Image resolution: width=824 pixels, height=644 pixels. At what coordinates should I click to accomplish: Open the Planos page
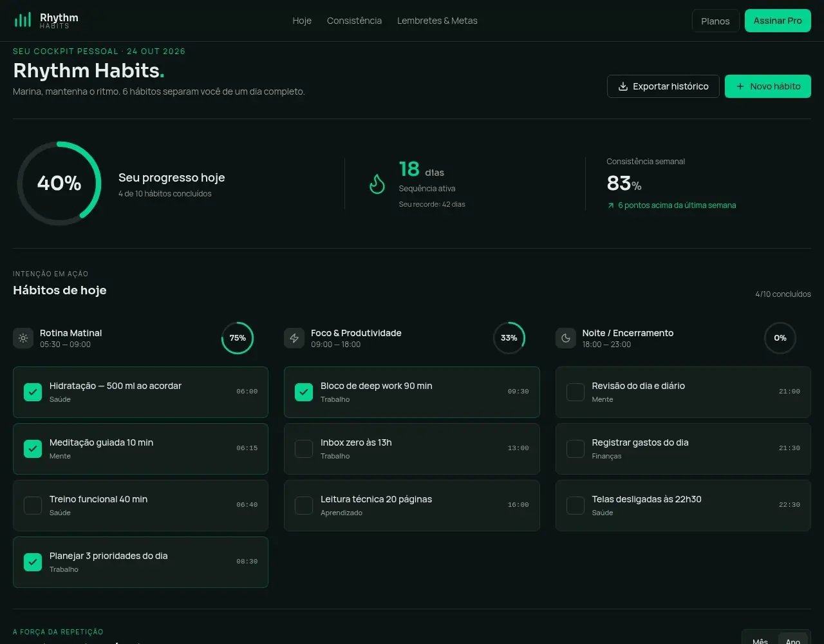tap(715, 21)
